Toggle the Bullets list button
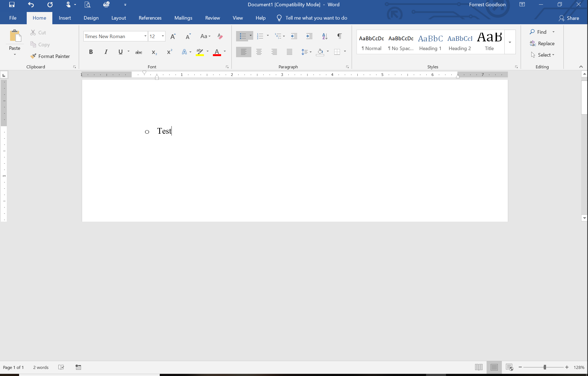This screenshot has height=376, width=588. tap(242, 36)
